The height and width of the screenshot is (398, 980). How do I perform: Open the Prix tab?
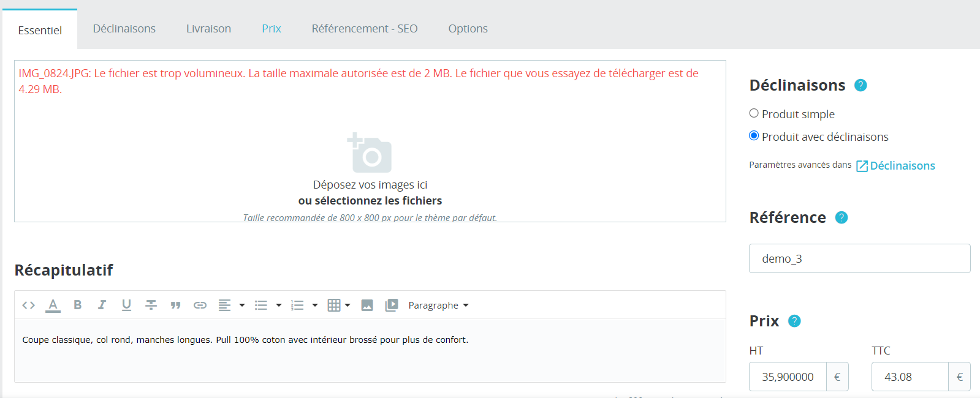tap(272, 29)
